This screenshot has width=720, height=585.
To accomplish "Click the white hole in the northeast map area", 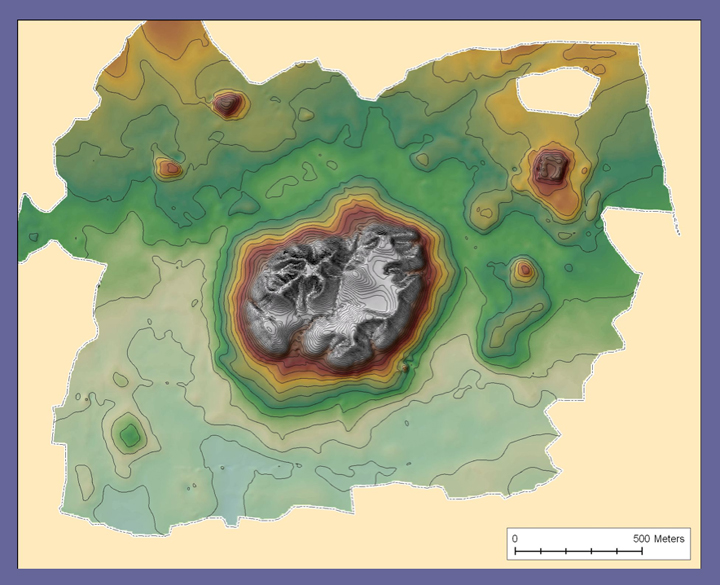I will [x=557, y=92].
